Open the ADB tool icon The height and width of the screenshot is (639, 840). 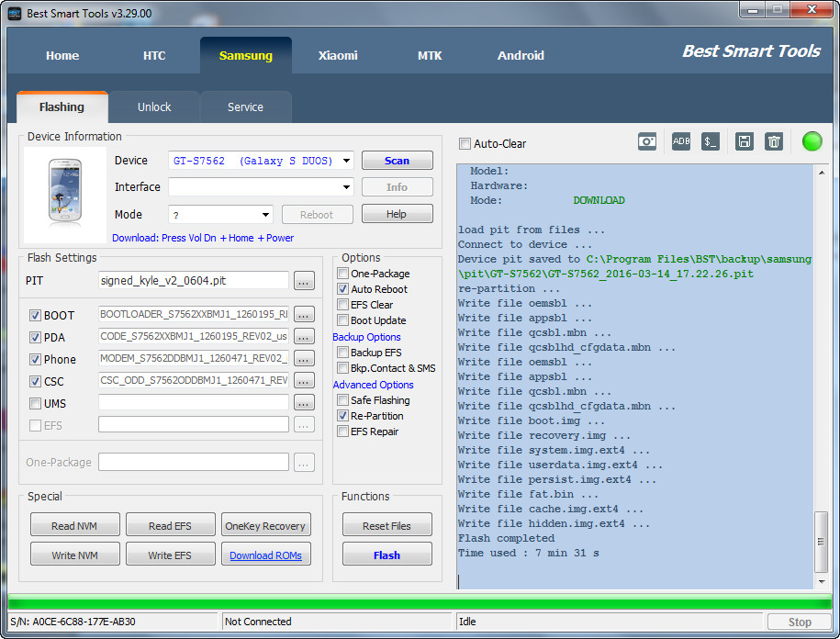680,141
